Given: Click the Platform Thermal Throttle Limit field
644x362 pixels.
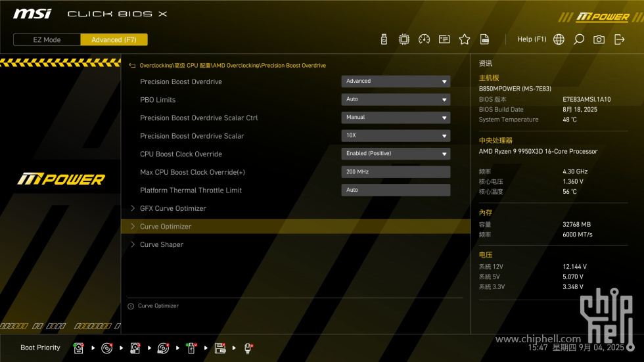Looking at the screenshot, I should [396, 190].
